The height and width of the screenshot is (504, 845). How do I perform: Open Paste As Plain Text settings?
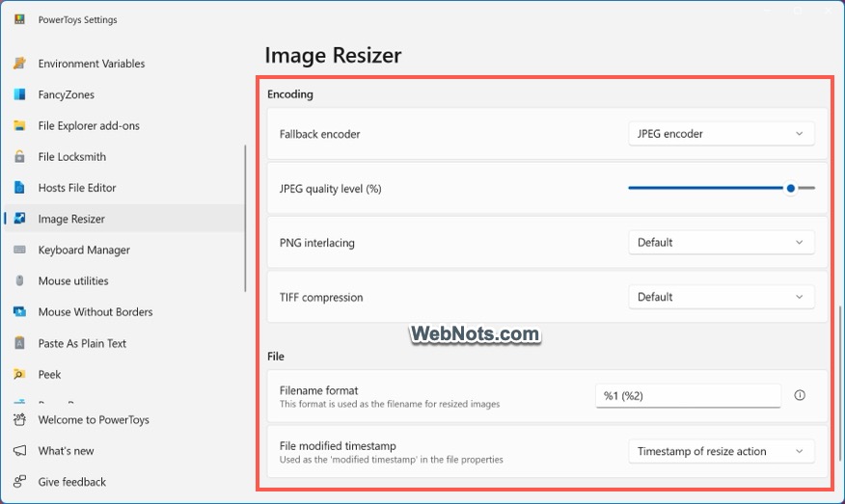point(123,342)
